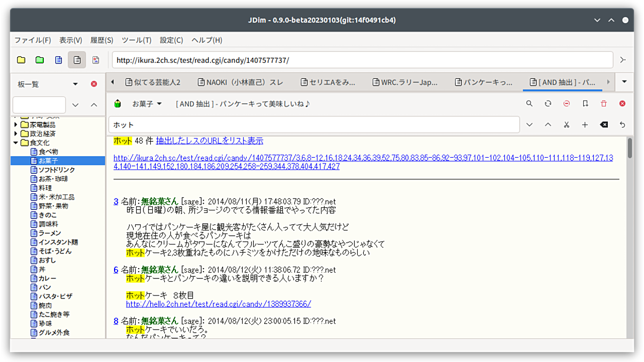Click the image view icon in main toolbar
The image size is (644, 362).
point(95,60)
